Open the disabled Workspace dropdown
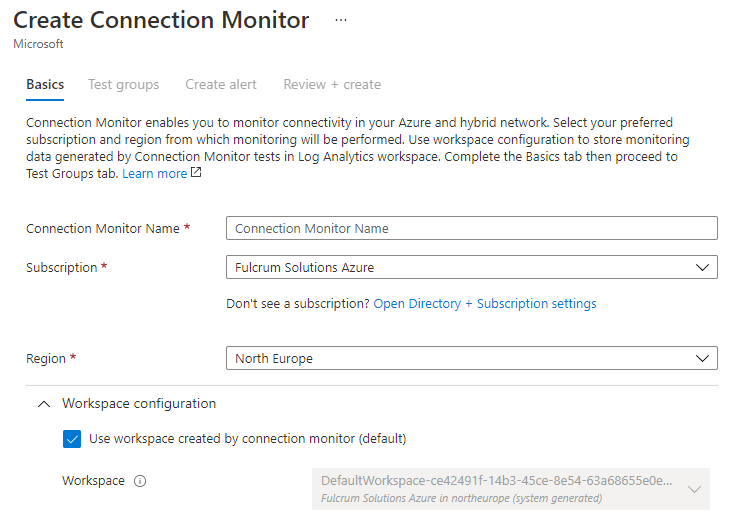Screen dimensions: 736x525 pyautogui.click(x=510, y=489)
